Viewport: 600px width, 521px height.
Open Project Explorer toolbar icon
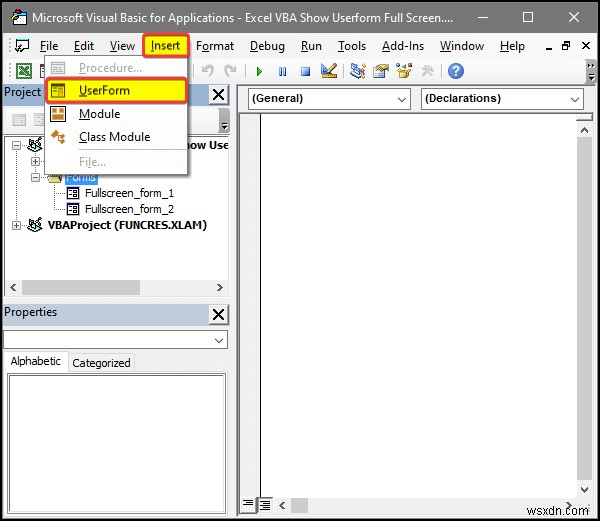coord(358,71)
